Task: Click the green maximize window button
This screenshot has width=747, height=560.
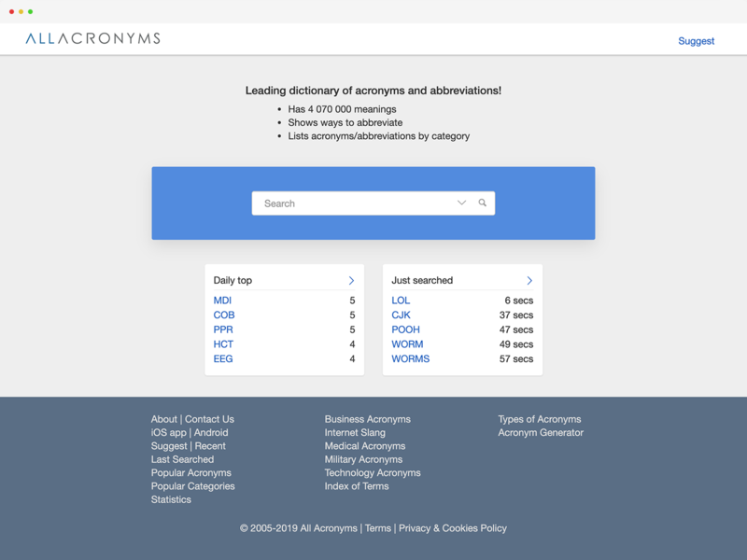Action: tap(31, 11)
